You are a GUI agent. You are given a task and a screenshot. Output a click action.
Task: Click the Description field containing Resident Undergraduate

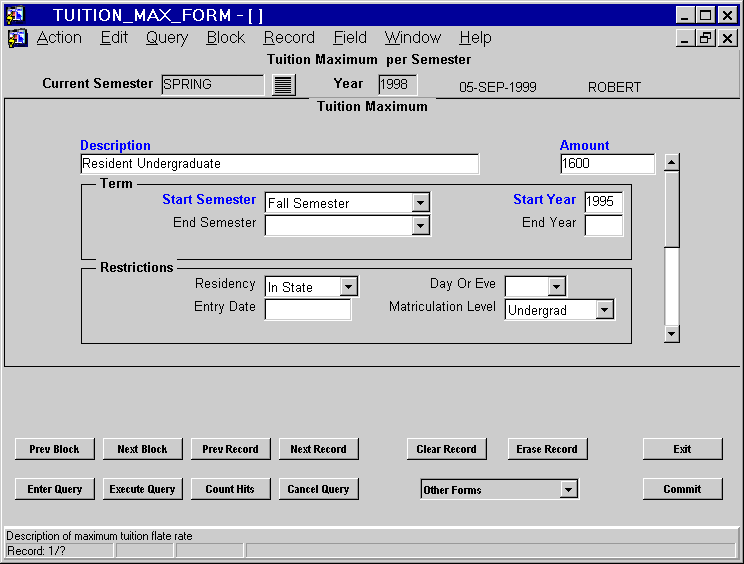279,164
